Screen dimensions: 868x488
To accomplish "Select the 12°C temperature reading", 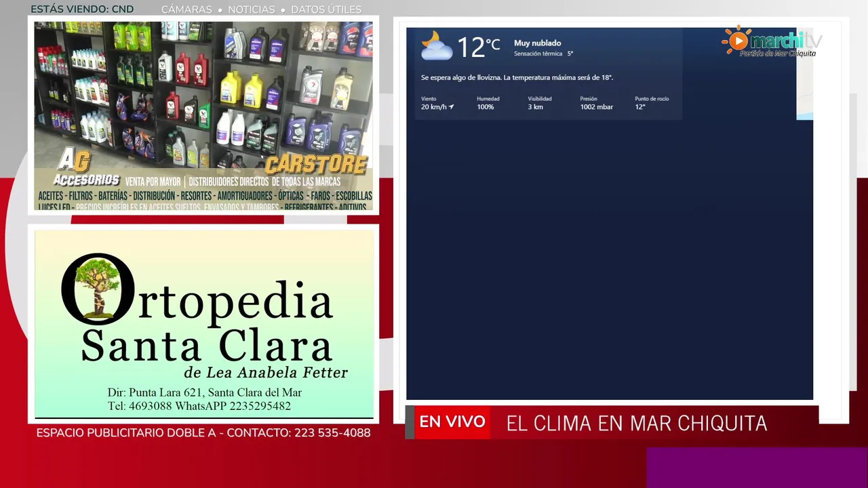I will click(x=478, y=47).
